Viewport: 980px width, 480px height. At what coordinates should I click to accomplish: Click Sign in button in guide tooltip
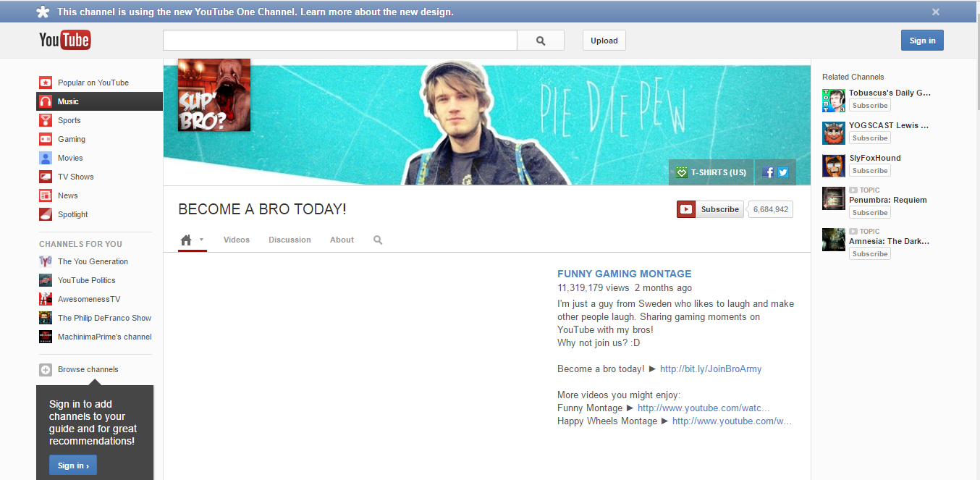tap(73, 466)
